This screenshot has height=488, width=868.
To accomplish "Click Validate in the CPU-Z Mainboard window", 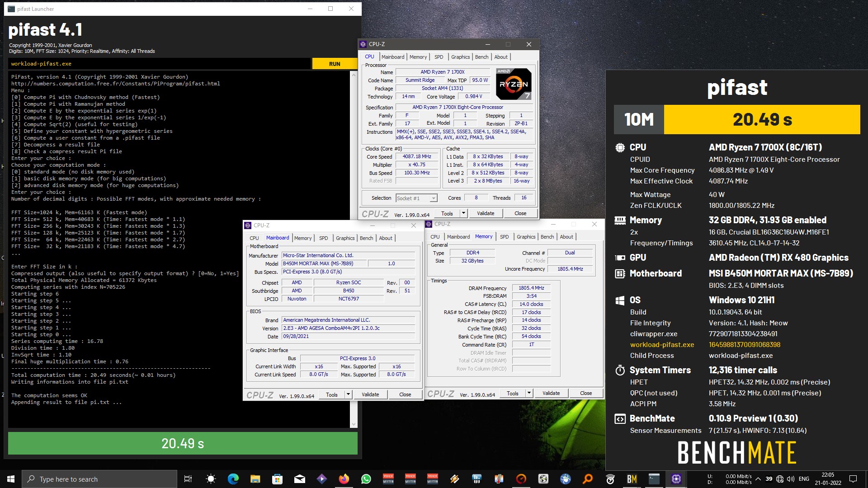I will 370,394.
